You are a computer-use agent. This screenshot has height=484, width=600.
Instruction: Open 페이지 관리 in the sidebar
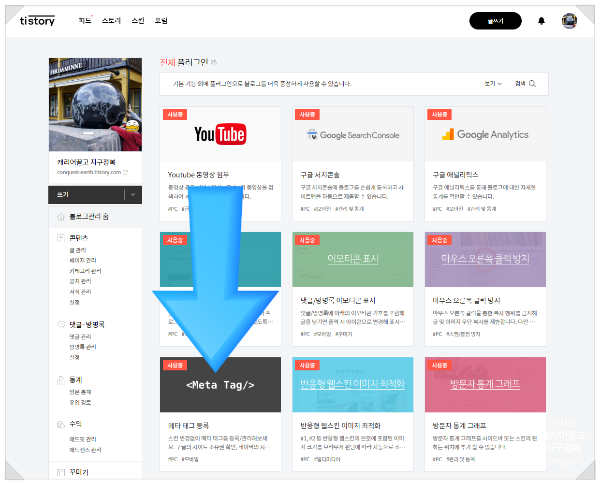coord(83,261)
